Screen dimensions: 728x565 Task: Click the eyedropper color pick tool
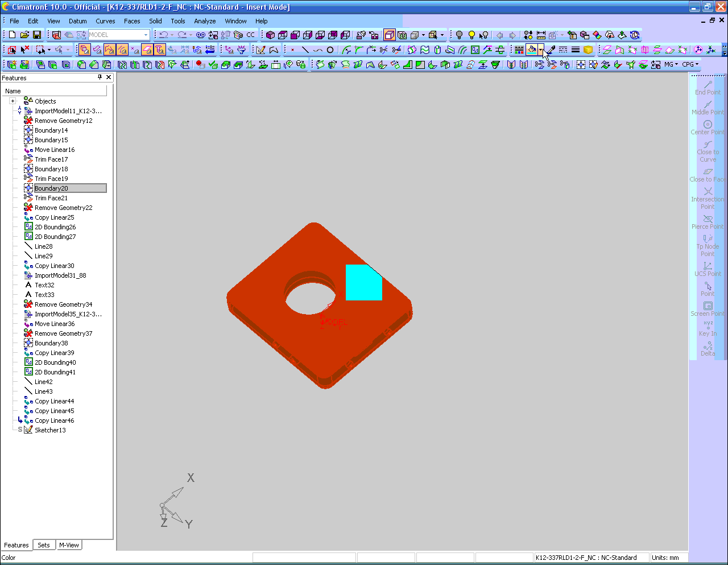(551, 50)
